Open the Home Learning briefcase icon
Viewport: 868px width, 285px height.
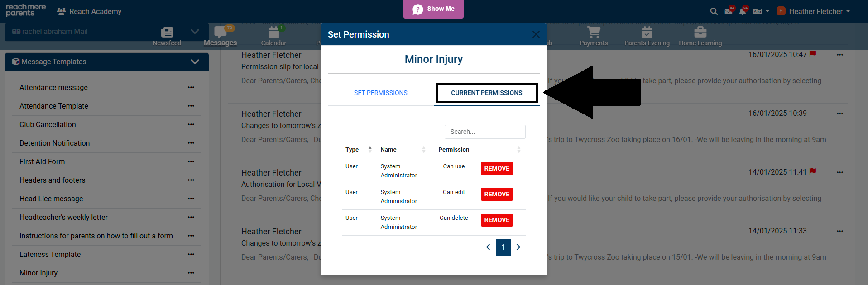click(x=700, y=33)
